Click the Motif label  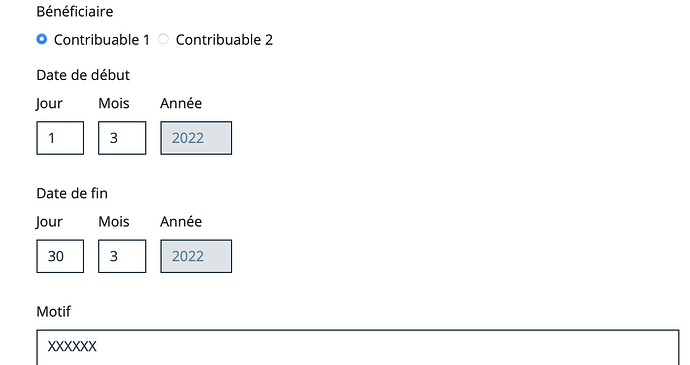54,312
